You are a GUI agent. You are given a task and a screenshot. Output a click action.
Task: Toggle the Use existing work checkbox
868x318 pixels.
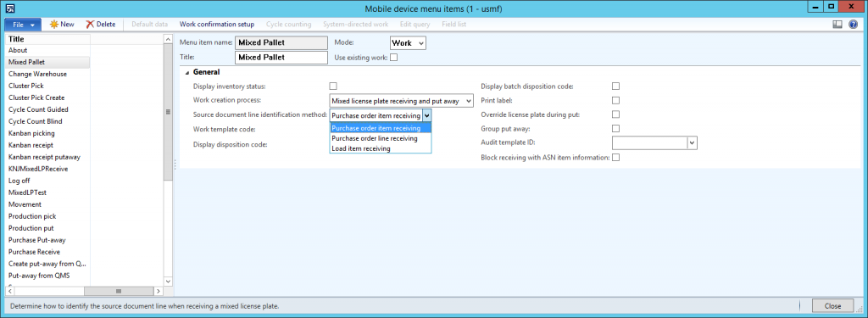[x=394, y=57]
